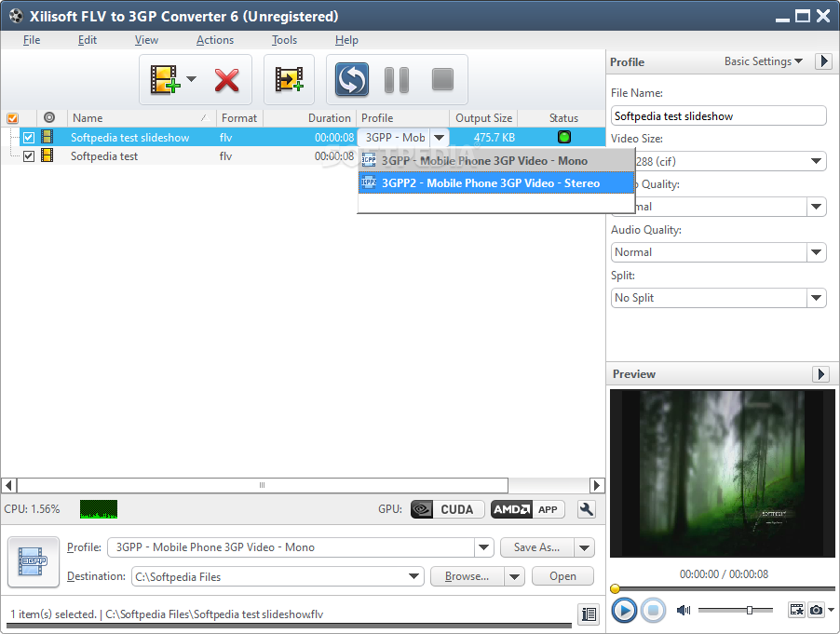Image resolution: width=840 pixels, height=634 pixels.
Task: Click the disc icon column header
Action: pos(49,117)
